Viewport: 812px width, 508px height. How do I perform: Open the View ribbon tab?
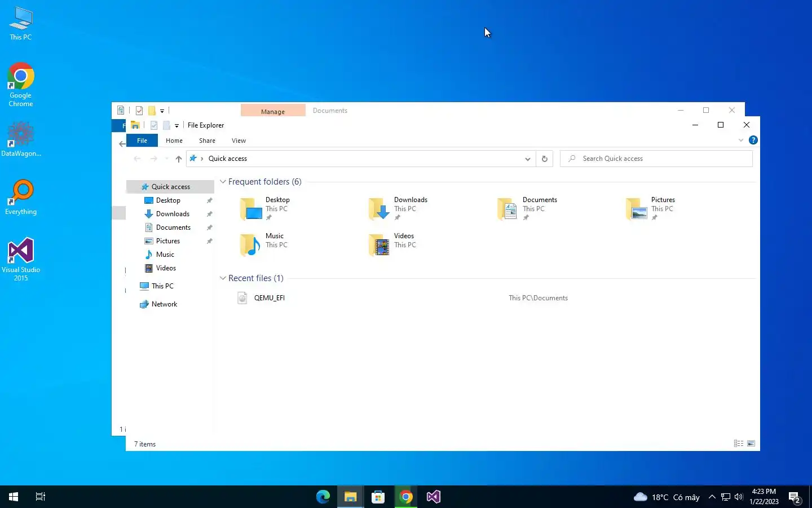point(239,141)
